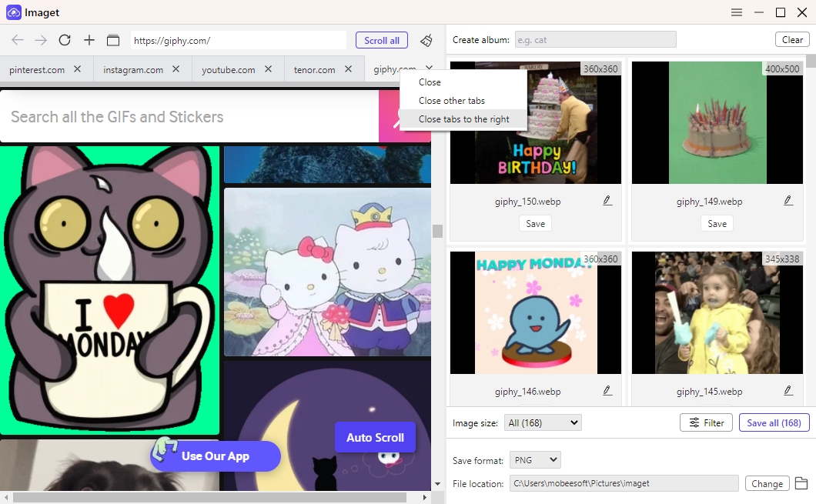
Task: Select the Happy Monday blue blob thumbnail
Action: coord(536,312)
